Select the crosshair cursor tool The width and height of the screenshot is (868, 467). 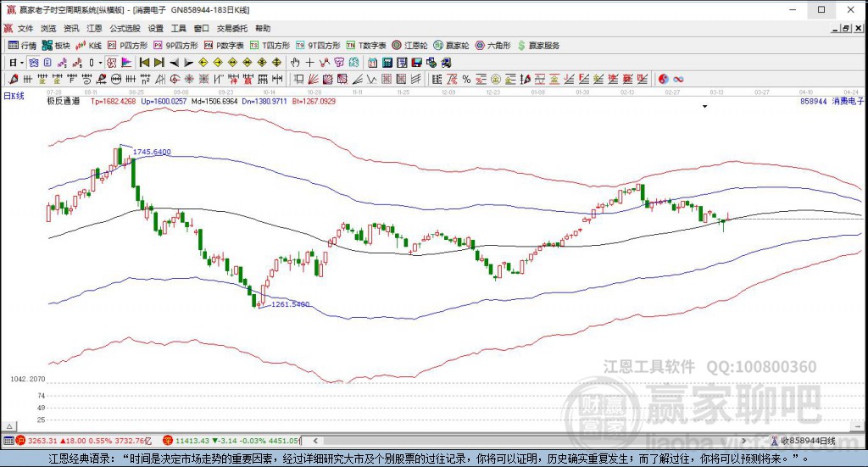tap(309, 63)
